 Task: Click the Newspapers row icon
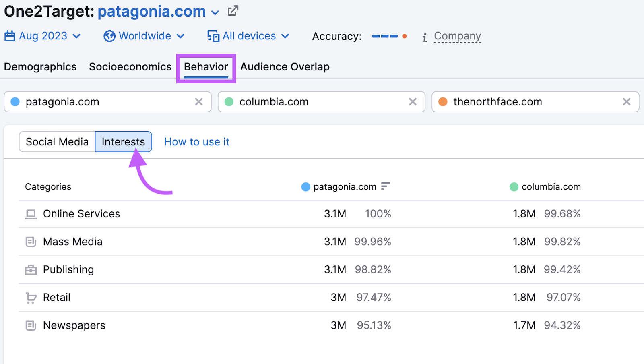[31, 325]
